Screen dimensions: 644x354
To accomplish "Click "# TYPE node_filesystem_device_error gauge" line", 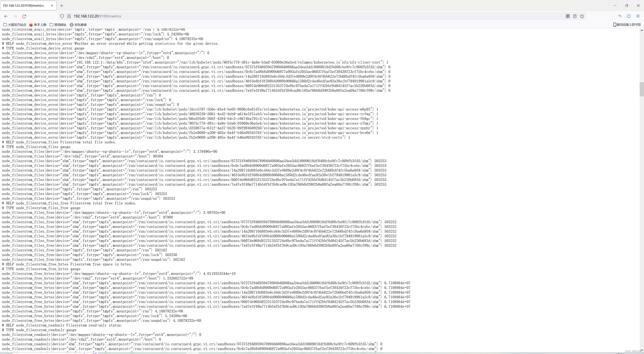I will coord(43,48).
